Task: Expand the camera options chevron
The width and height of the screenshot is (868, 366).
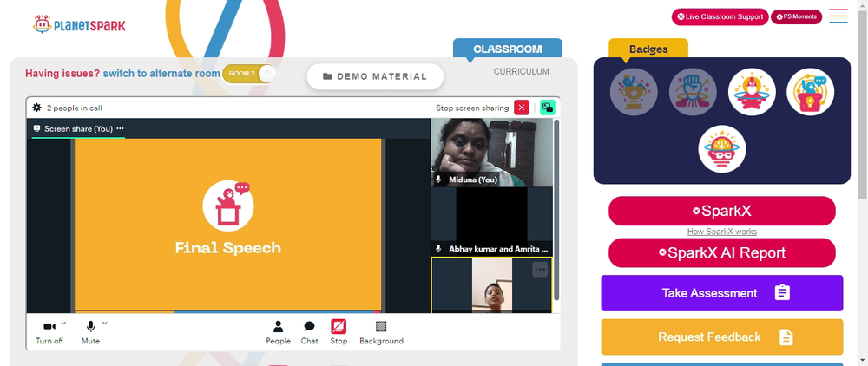Action: click(x=63, y=323)
